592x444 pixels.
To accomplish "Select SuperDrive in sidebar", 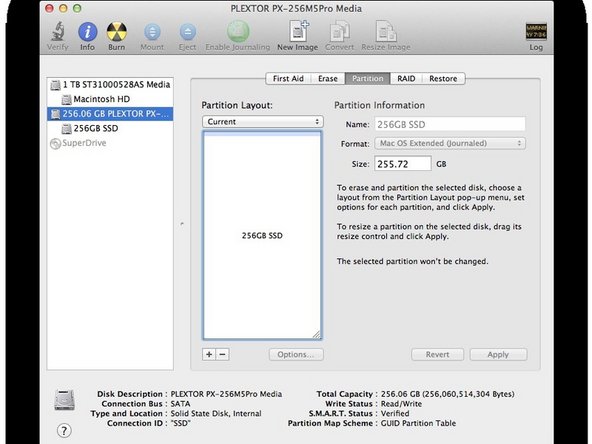I will tap(110, 143).
